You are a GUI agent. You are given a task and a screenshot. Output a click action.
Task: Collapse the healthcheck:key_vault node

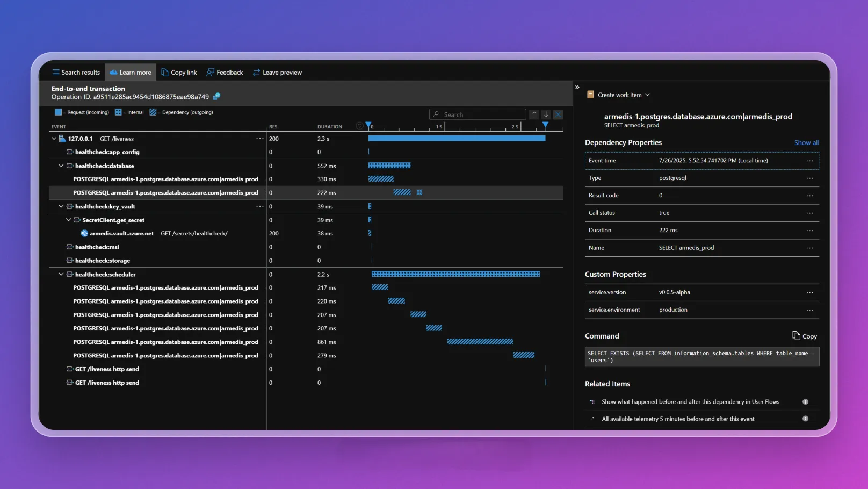click(61, 206)
